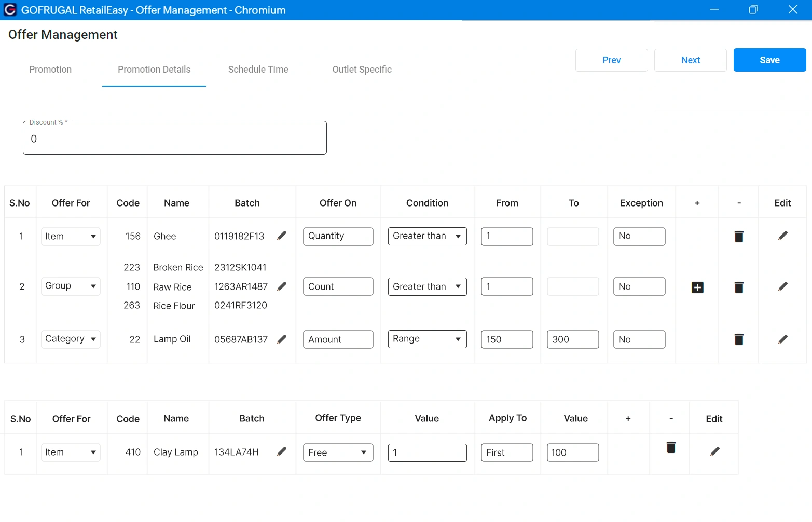812x522 pixels.
Task: Open the Offer Type dropdown showing Free
Action: (338, 452)
